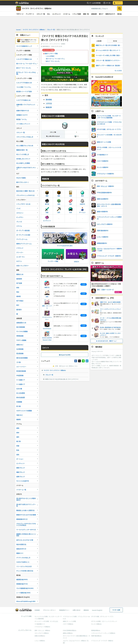Viewport: 138px width, 644px height.
Task: Click the yellow search magnifier button
Action: click(120, 8)
